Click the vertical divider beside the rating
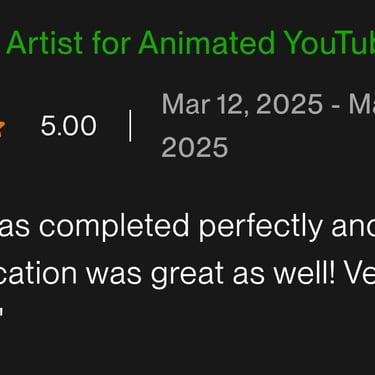Screen dimensions: 375x375 tap(130, 126)
